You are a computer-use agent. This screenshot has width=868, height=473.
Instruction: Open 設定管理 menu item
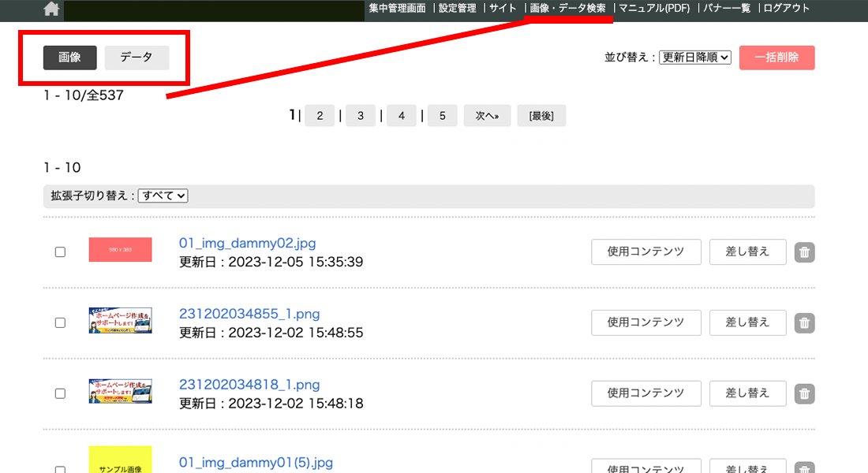pos(457,9)
